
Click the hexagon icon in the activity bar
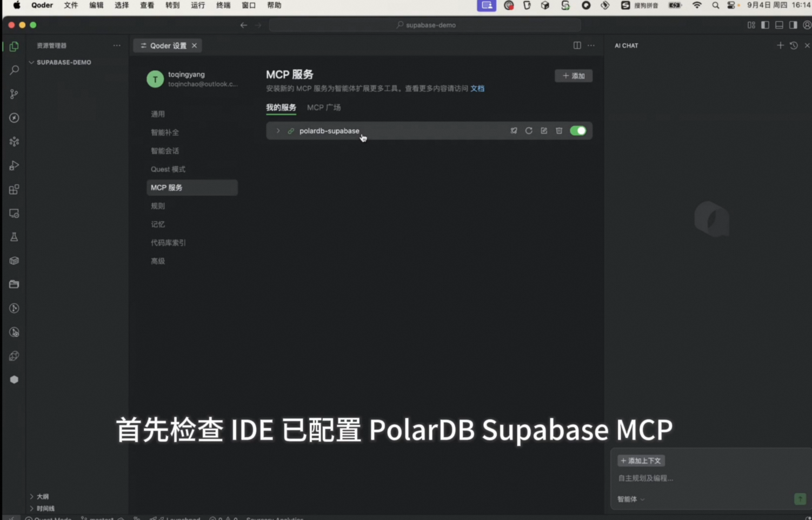coord(14,379)
